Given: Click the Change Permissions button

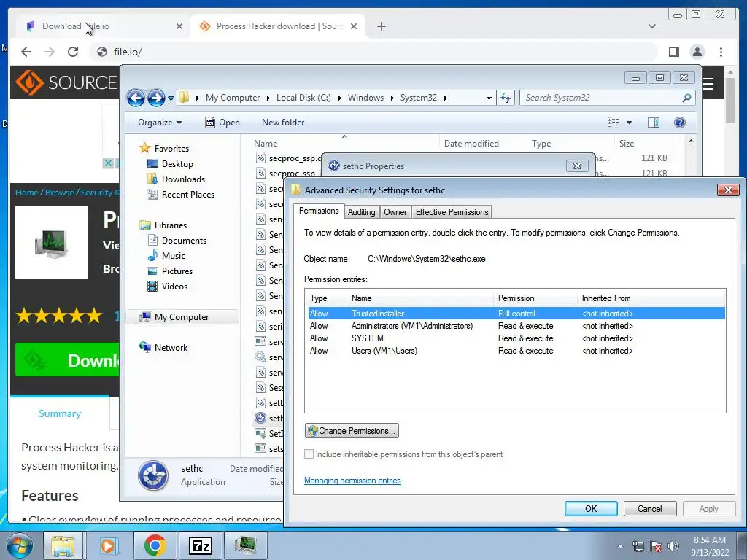Looking at the screenshot, I should (352, 431).
